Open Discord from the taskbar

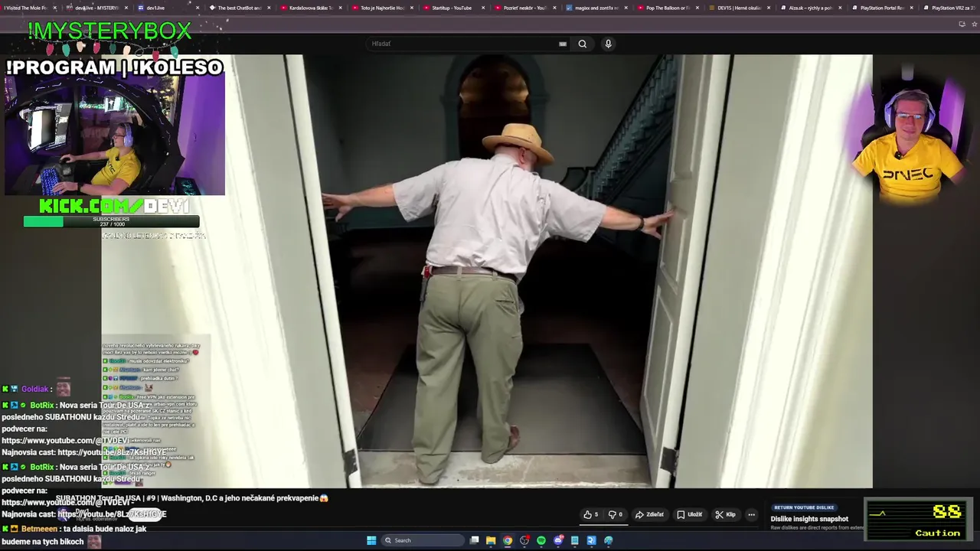coord(558,540)
